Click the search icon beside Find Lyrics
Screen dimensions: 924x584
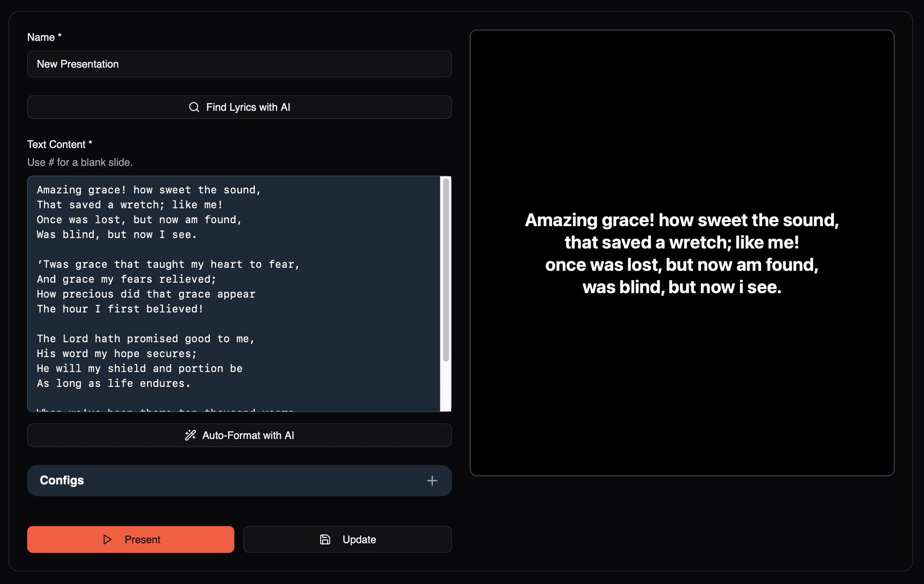point(194,107)
